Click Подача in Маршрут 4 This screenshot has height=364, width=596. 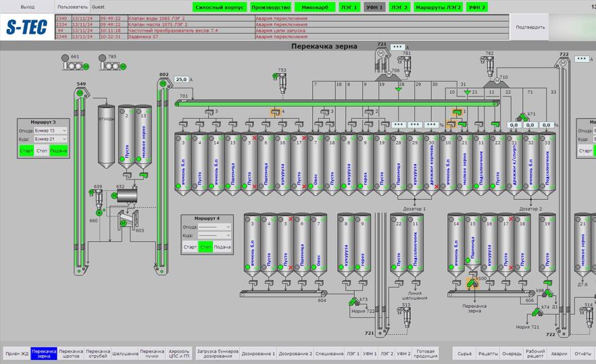pyautogui.click(x=222, y=247)
